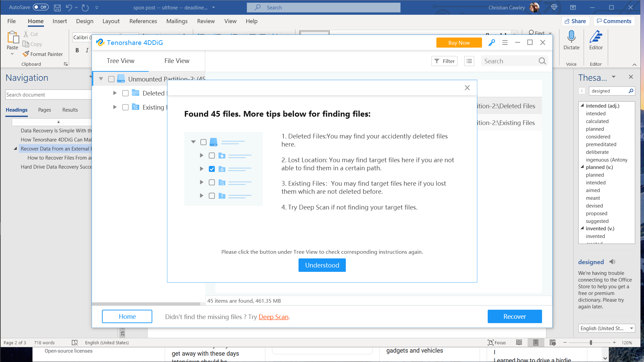The width and height of the screenshot is (644, 362).
Task: Select the Home tab in Word ribbon
Action: click(36, 21)
